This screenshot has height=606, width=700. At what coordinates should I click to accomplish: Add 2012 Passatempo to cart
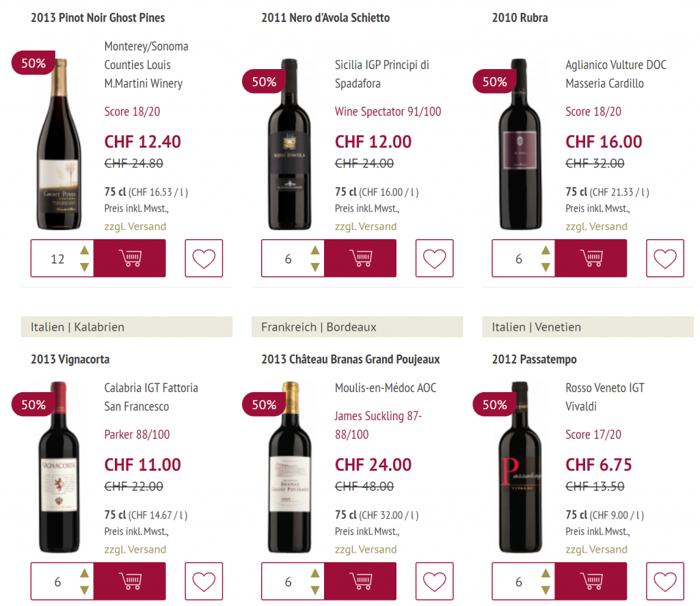(591, 581)
